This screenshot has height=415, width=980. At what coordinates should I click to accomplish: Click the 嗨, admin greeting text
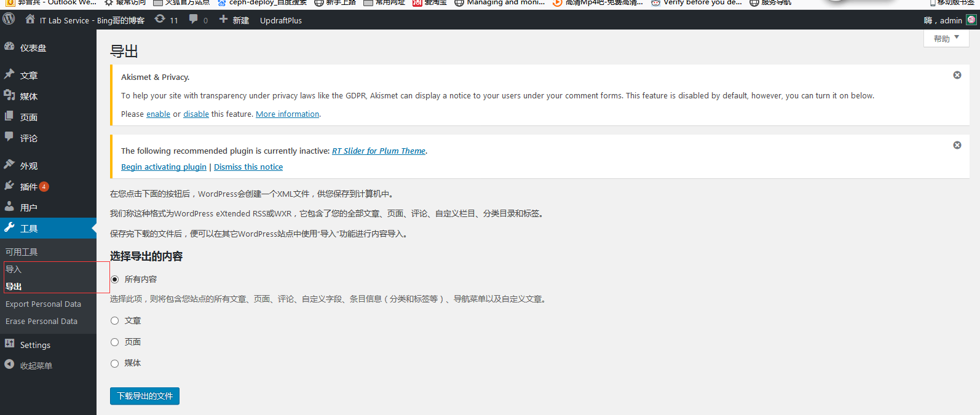pos(942,20)
